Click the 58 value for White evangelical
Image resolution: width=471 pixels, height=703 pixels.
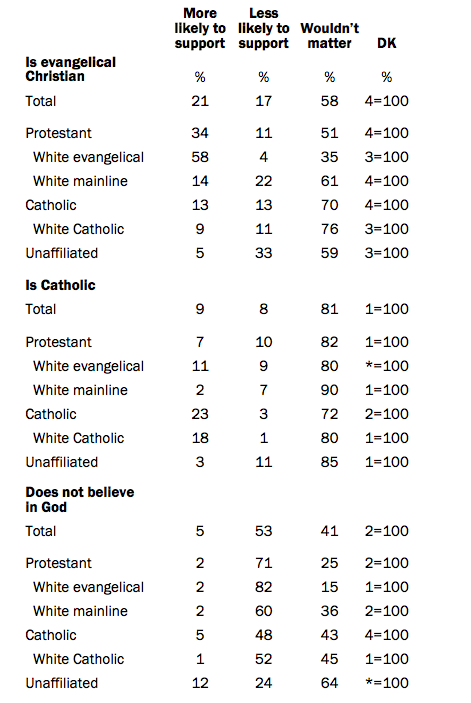point(200,157)
